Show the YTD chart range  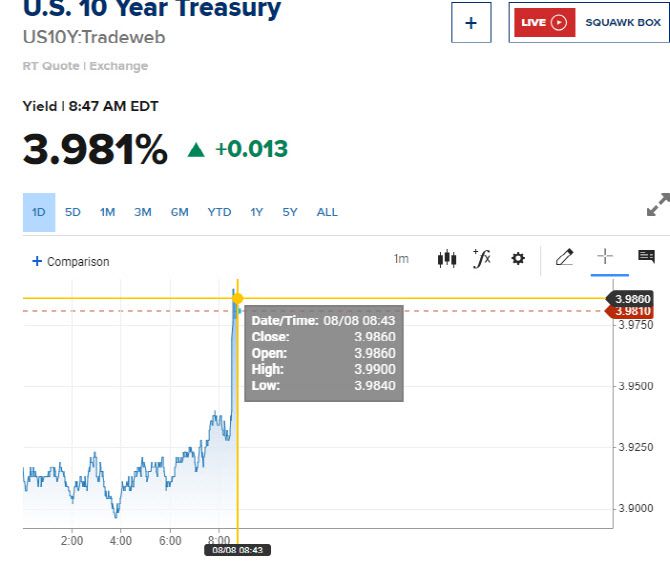219,212
